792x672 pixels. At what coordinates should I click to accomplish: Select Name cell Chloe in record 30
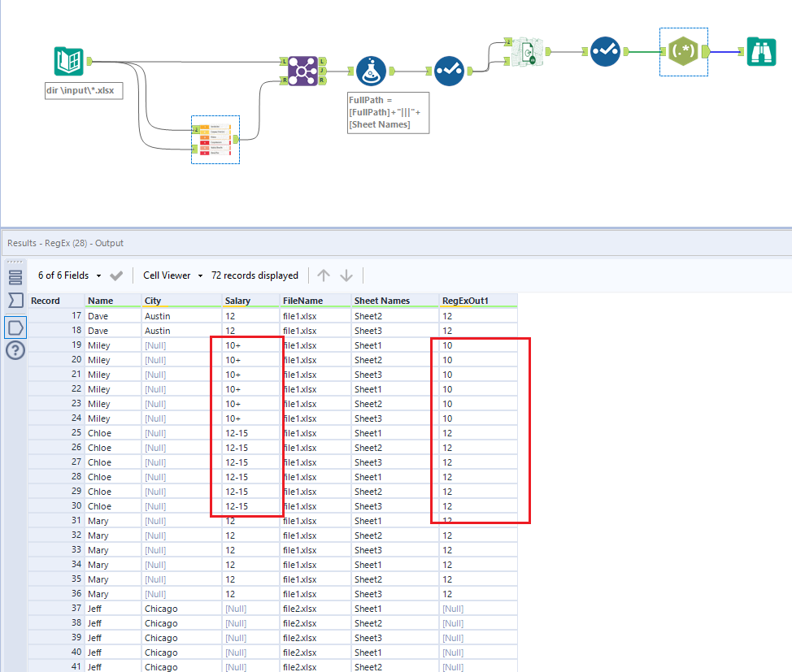(x=113, y=506)
